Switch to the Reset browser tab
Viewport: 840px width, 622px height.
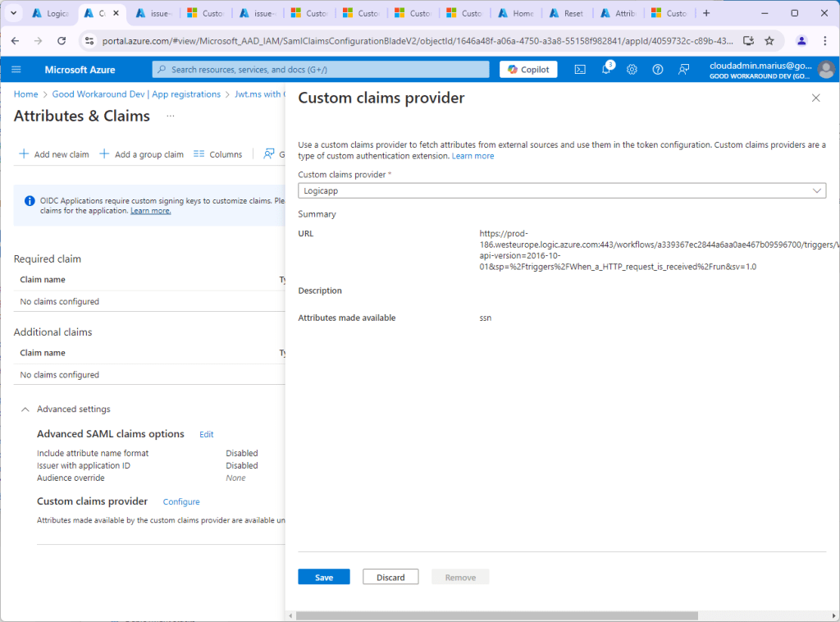tap(567, 13)
